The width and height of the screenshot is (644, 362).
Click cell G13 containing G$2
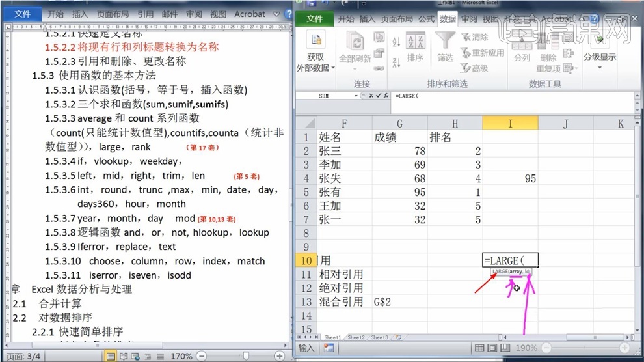[399, 302]
